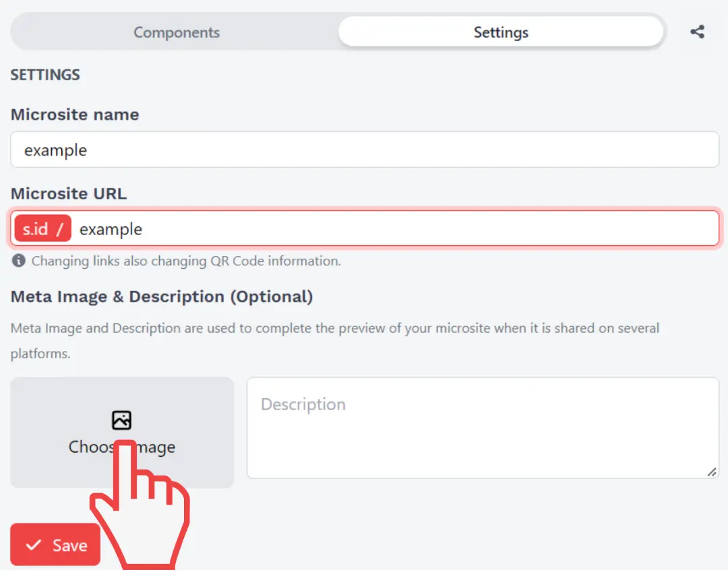Image resolution: width=728 pixels, height=582 pixels.
Task: Click the info icon beside the QR Code note
Action: (19, 261)
